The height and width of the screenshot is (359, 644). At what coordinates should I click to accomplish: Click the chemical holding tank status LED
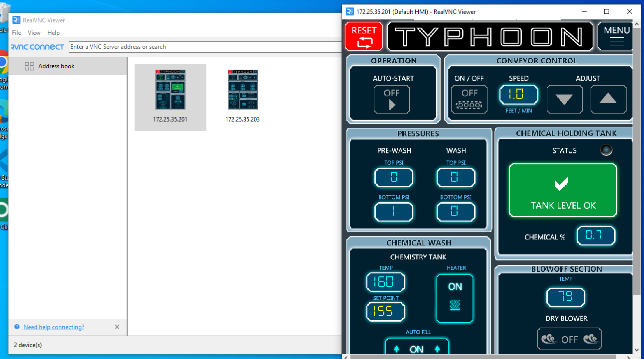coord(606,150)
